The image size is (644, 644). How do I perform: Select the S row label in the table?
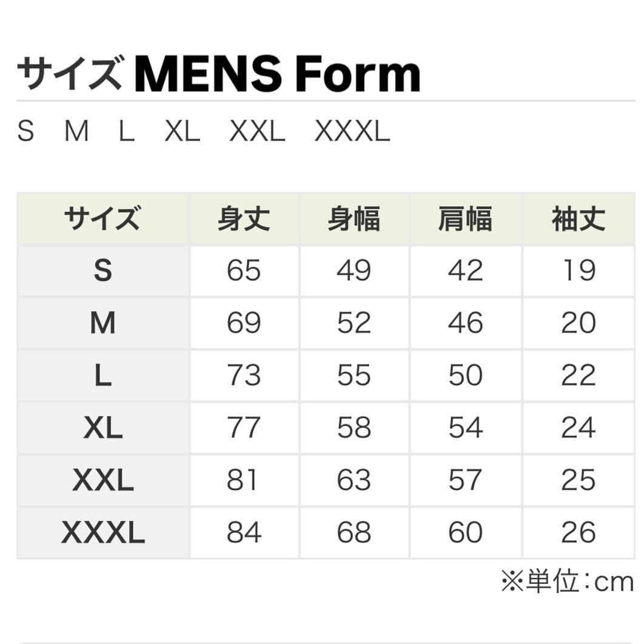(102, 270)
